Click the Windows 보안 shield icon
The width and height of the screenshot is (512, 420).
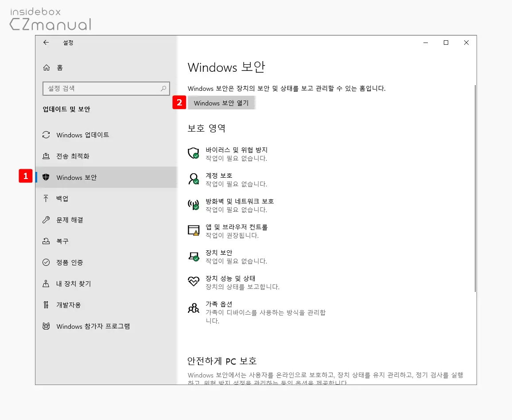point(46,177)
